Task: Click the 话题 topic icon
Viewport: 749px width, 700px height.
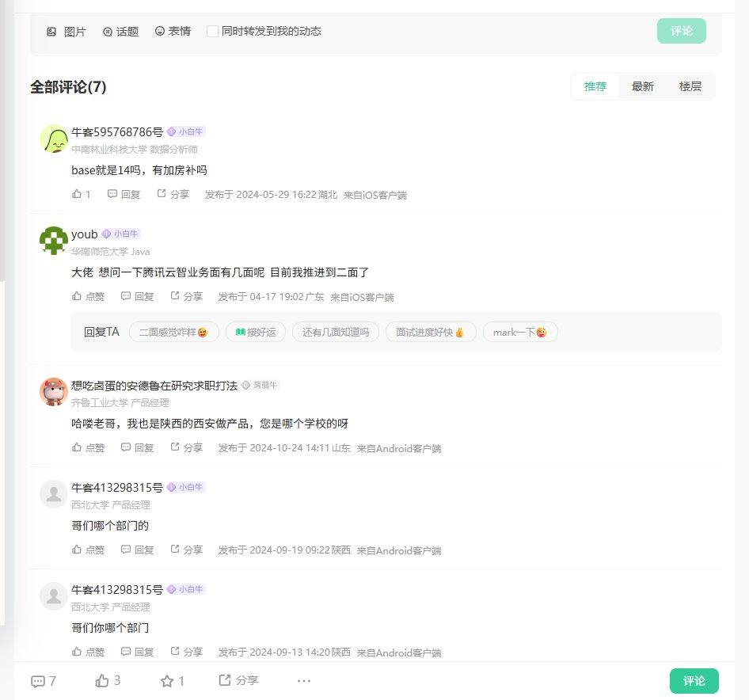Action: click(x=108, y=32)
